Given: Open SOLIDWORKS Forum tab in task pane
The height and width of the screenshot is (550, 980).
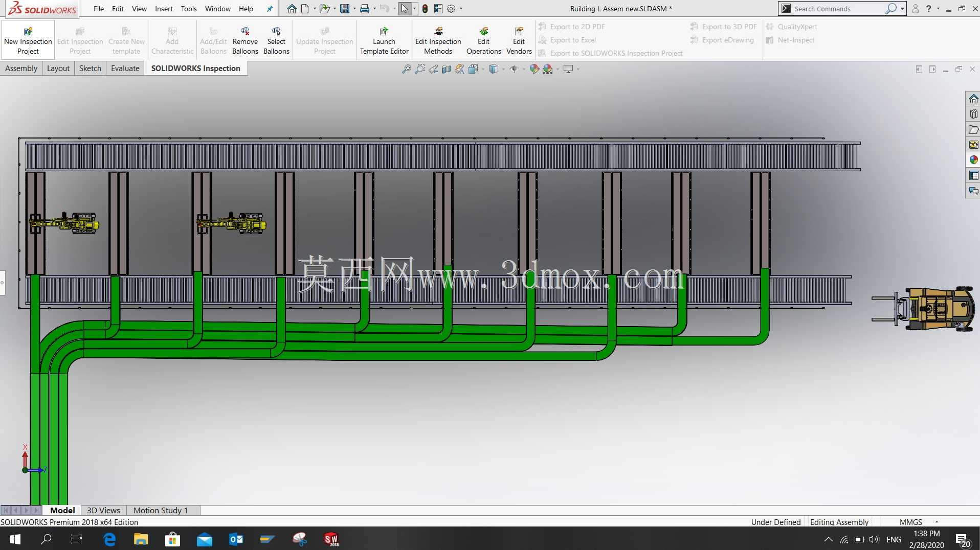Looking at the screenshot, I should [x=973, y=191].
